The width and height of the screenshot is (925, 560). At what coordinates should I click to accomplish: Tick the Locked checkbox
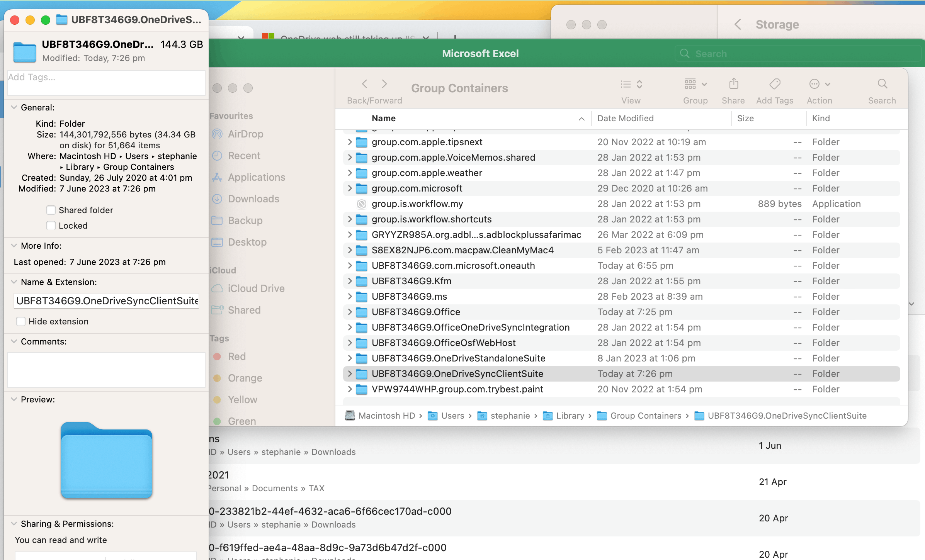pyautogui.click(x=51, y=226)
